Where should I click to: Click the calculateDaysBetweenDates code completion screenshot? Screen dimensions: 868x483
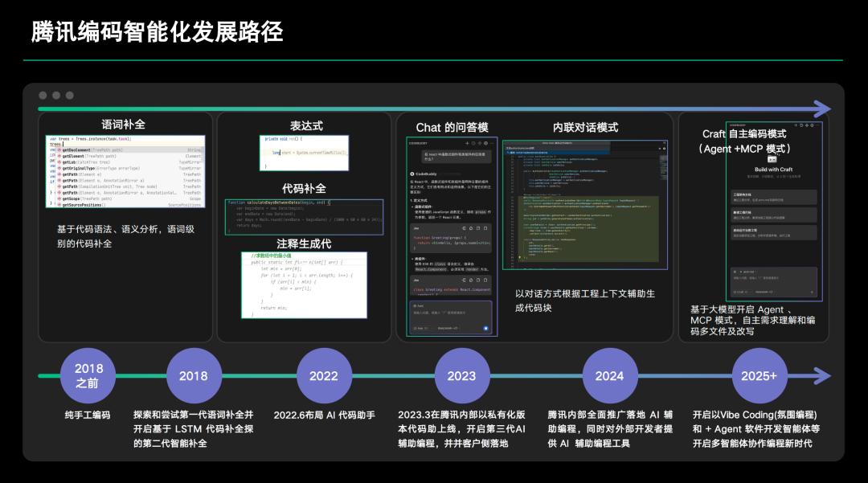[x=302, y=215]
